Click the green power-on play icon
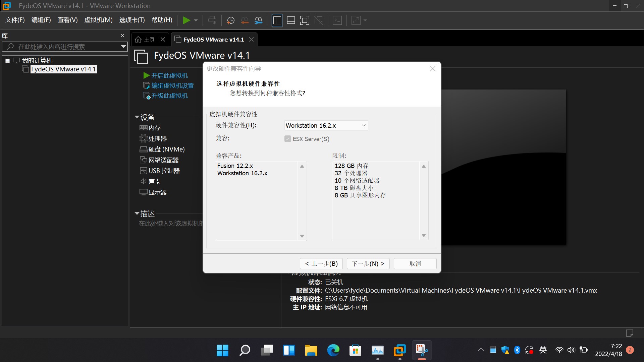Image resolution: width=644 pixels, height=362 pixels. click(x=186, y=20)
